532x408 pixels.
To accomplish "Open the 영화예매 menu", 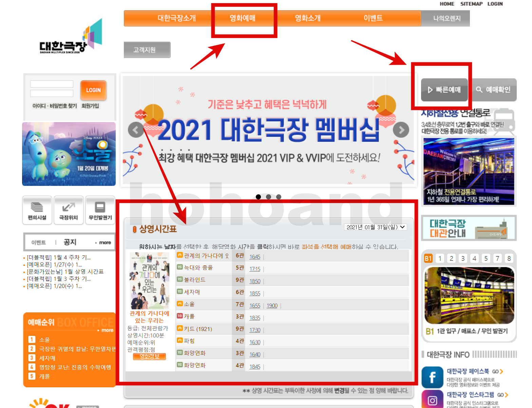I will click(243, 18).
